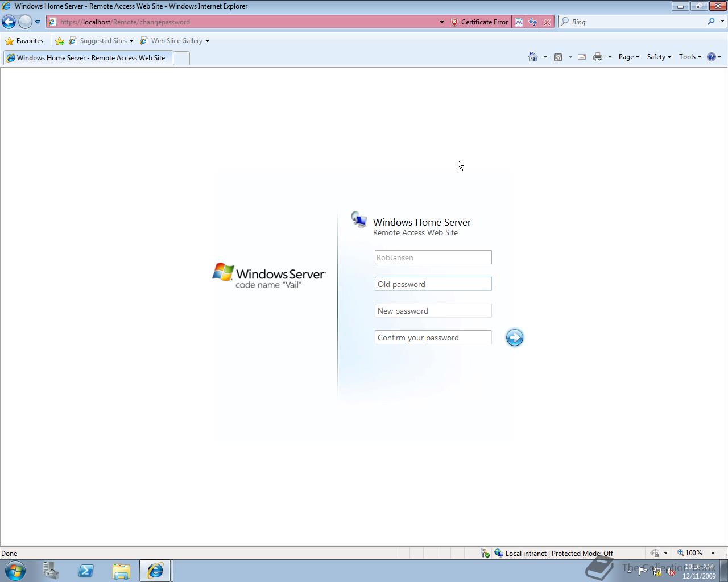Expand the zoom level dropdown arrow
The height and width of the screenshot is (582, 728).
point(713,553)
